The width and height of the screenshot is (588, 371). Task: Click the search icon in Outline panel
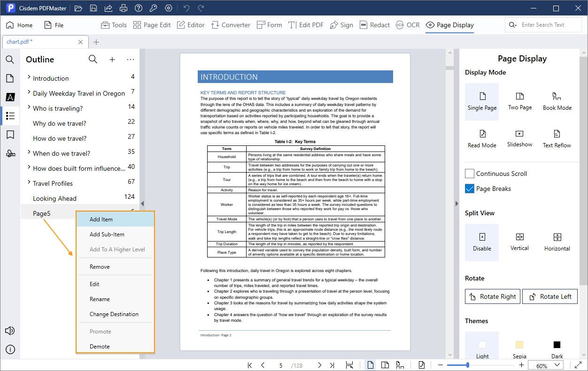[93, 59]
